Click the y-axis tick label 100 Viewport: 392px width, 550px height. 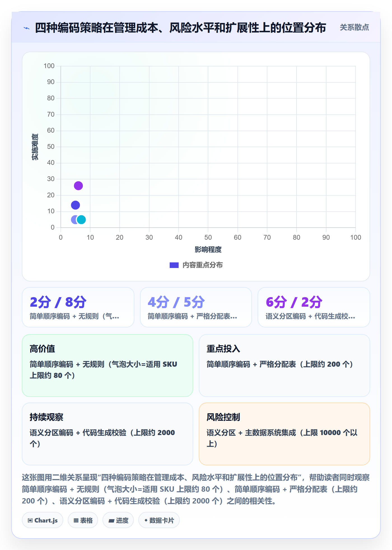[49, 66]
